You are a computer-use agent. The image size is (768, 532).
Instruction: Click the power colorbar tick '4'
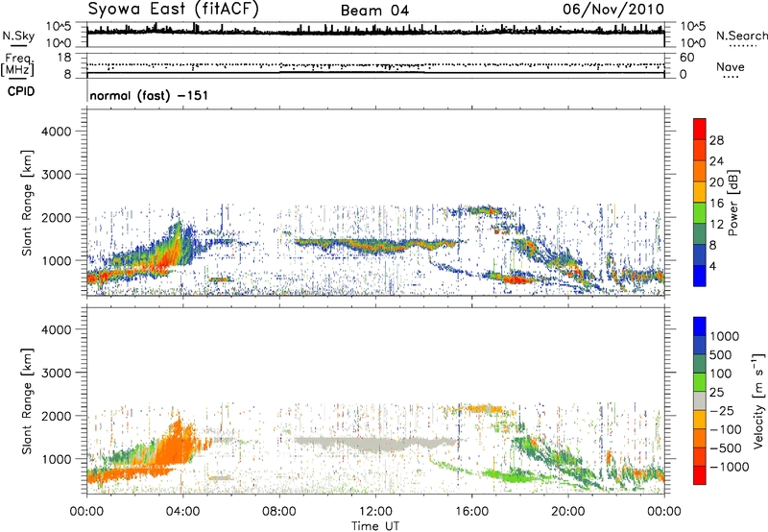(712, 266)
